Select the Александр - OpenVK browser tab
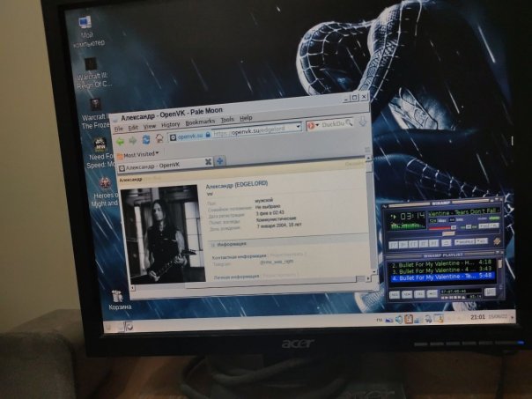532x399 pixels. coord(165,166)
